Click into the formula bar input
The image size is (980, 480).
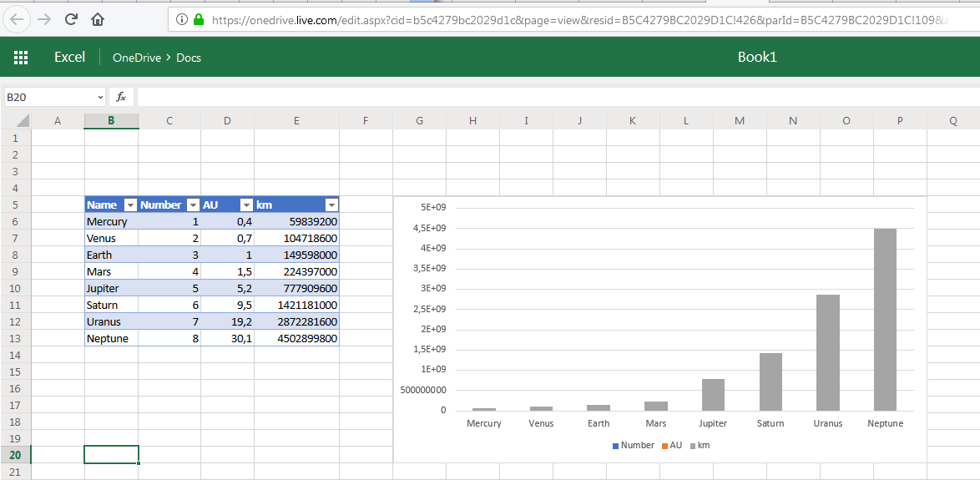point(551,97)
